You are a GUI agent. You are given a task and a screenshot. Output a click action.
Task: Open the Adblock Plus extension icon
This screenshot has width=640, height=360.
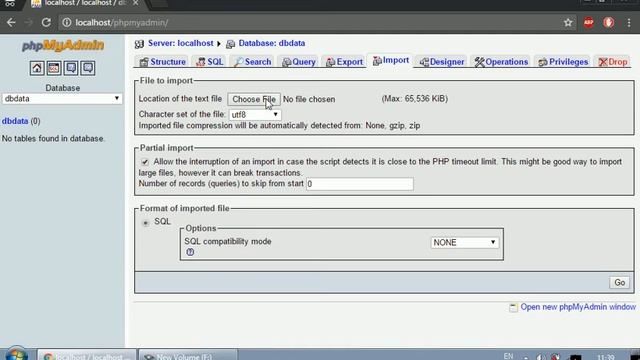pos(588,22)
